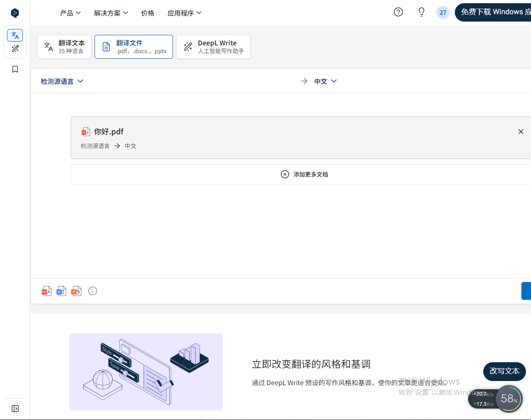531x420 pixels.
Task: Select the translator icon in the sidebar
Action: pyautogui.click(x=15, y=35)
